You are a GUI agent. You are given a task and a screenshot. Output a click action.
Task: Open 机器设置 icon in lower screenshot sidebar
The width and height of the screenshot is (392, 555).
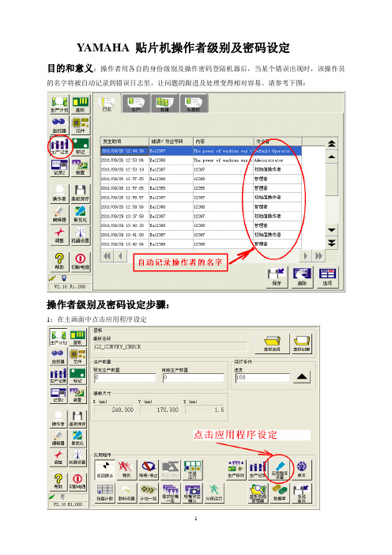click(77, 457)
